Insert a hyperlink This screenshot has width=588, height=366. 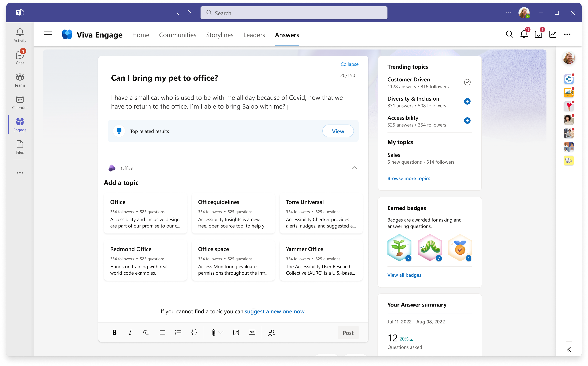(x=146, y=332)
